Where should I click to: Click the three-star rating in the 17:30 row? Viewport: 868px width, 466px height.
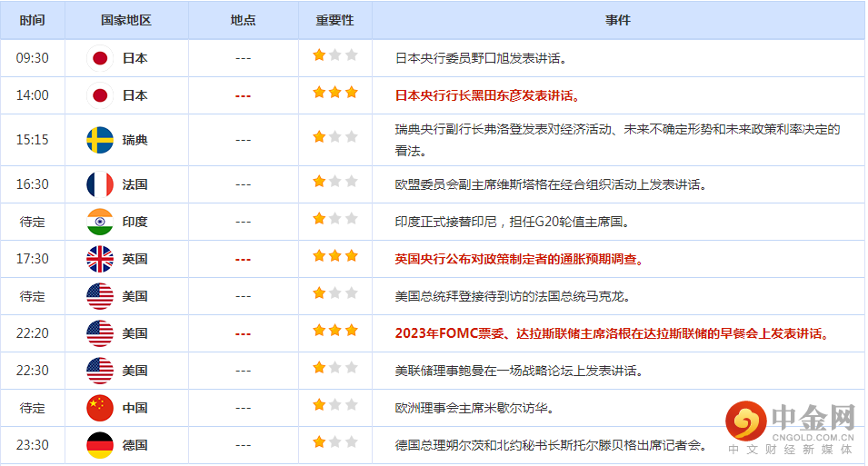click(335, 256)
